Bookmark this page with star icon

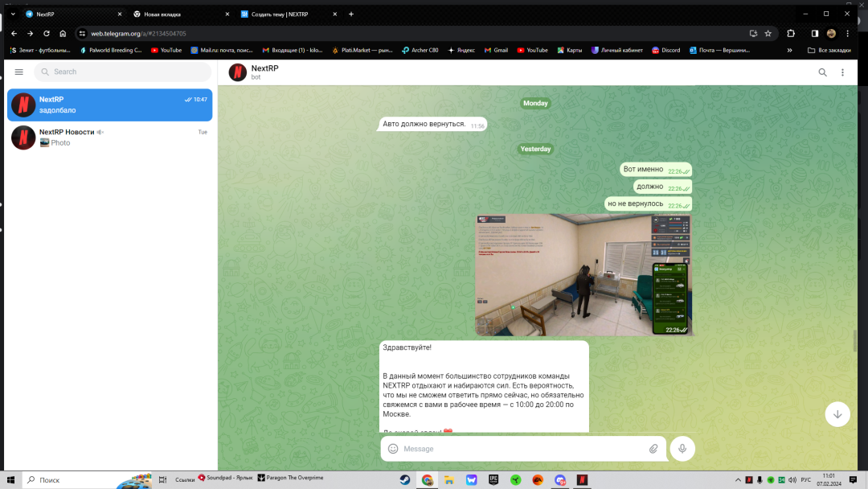[768, 34]
